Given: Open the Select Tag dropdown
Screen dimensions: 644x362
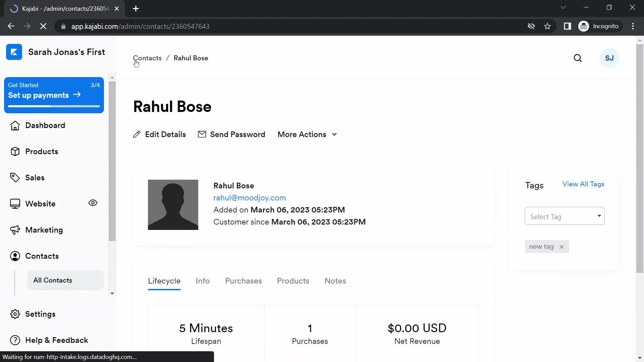Looking at the screenshot, I should [x=565, y=217].
